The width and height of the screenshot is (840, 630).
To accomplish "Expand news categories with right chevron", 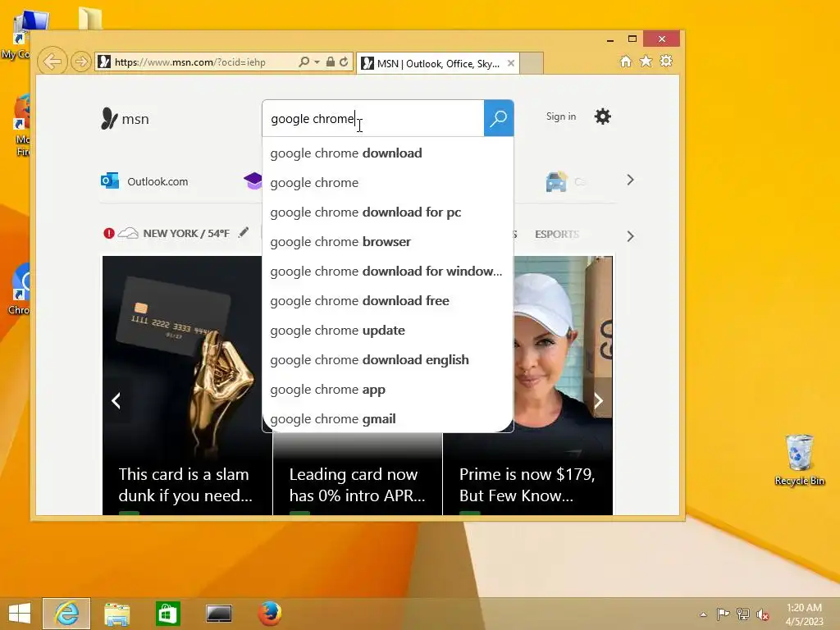I will coord(630,236).
